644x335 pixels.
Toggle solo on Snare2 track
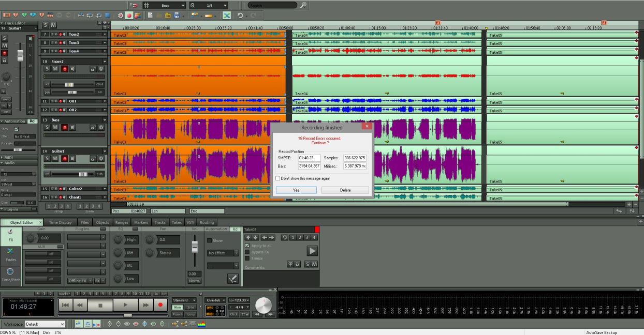[x=47, y=69]
